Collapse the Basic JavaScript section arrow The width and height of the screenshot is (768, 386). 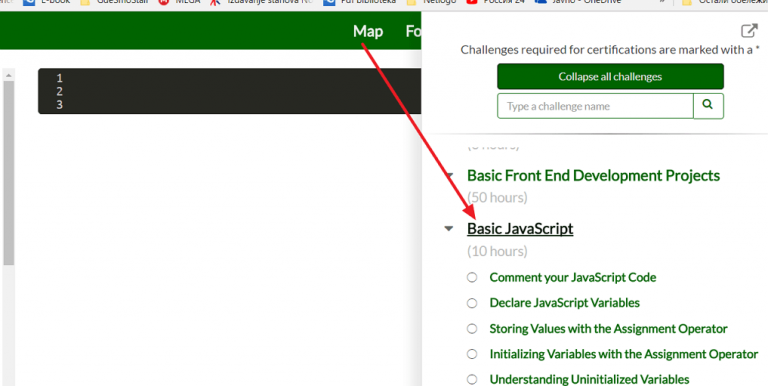pos(449,229)
